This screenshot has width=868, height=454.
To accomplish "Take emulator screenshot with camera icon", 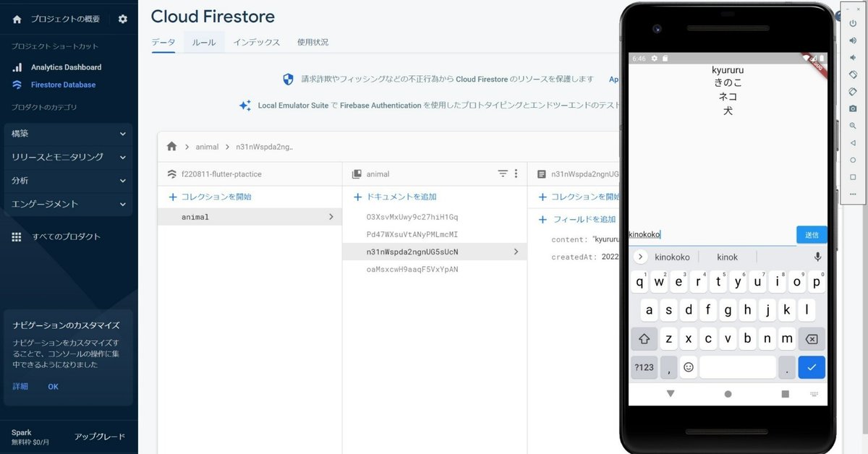I will pyautogui.click(x=853, y=108).
